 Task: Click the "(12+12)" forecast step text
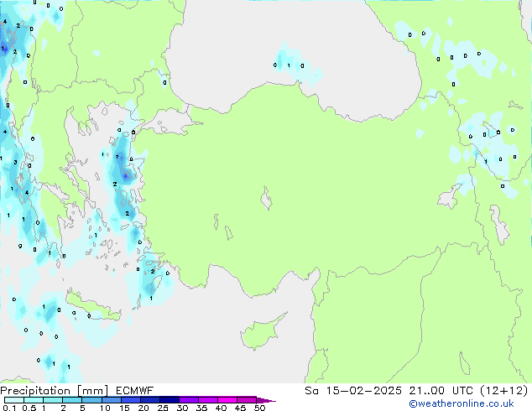click(x=504, y=391)
